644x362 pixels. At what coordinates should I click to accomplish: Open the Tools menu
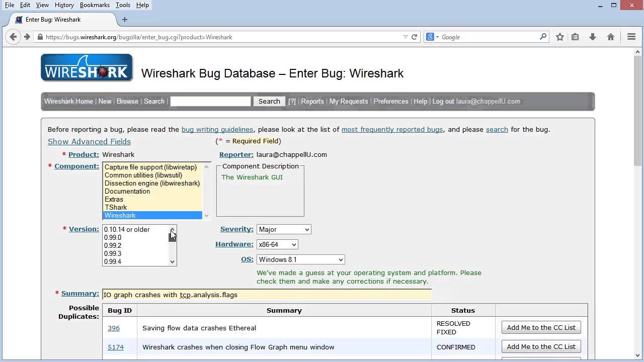coord(123,5)
